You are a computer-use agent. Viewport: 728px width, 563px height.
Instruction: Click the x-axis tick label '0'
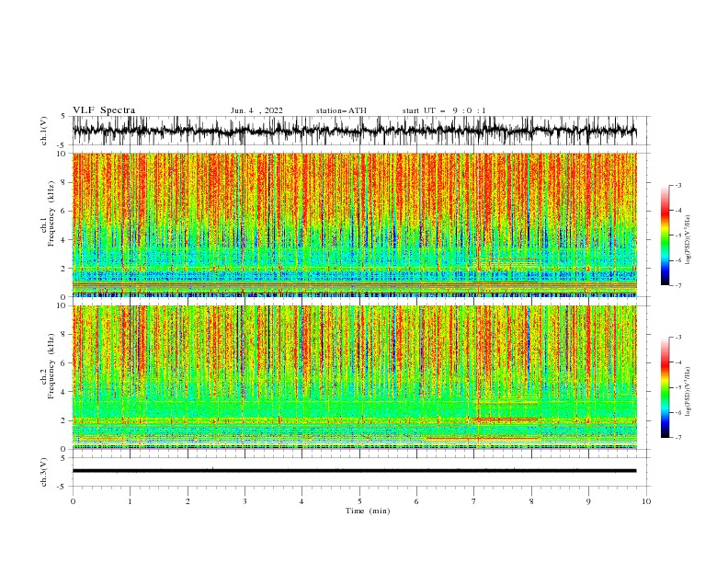point(73,501)
